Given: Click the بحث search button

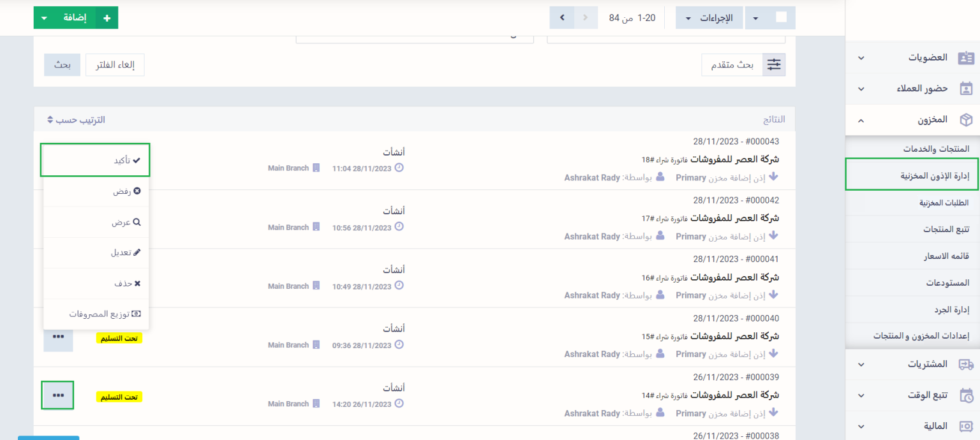Looking at the screenshot, I should point(62,65).
